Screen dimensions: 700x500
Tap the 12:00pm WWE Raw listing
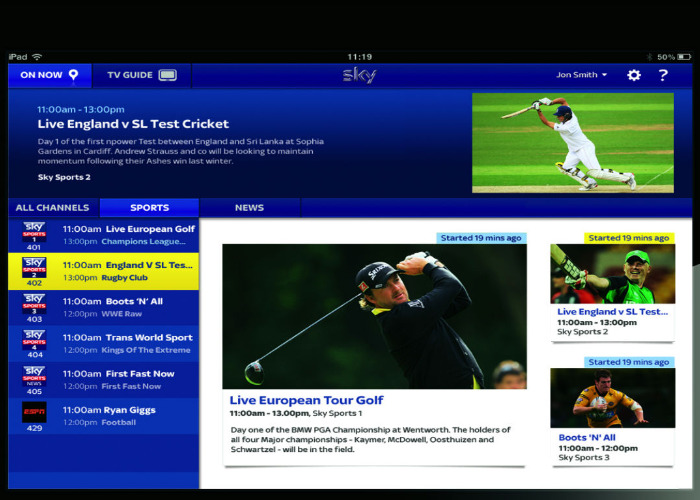[102, 314]
